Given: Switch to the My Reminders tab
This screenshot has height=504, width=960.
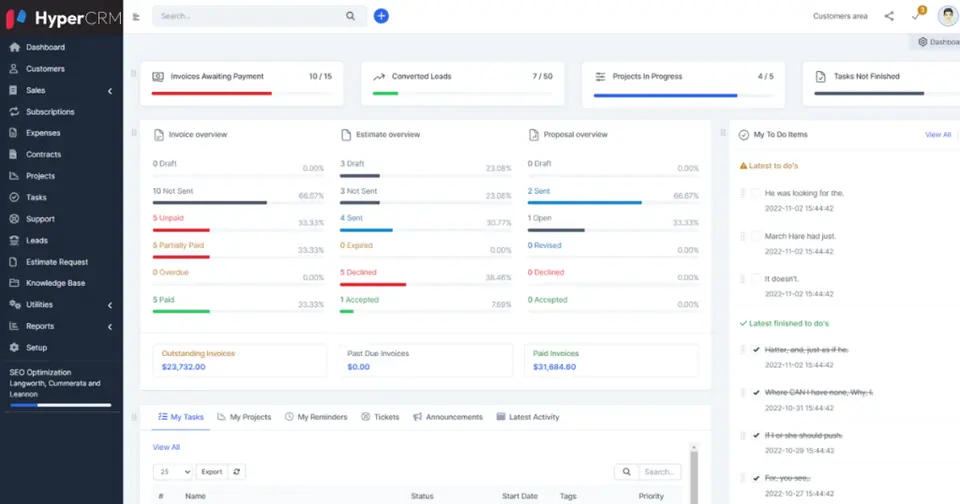Looking at the screenshot, I should pos(316,417).
